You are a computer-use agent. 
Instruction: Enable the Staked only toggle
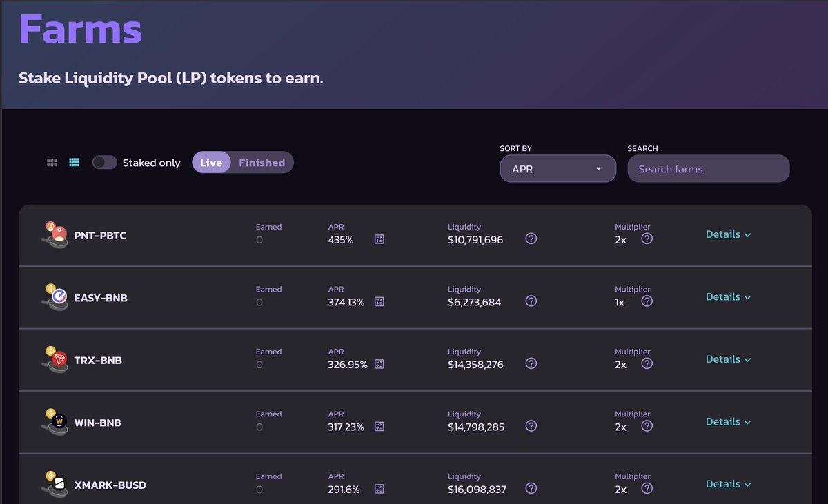[104, 162]
